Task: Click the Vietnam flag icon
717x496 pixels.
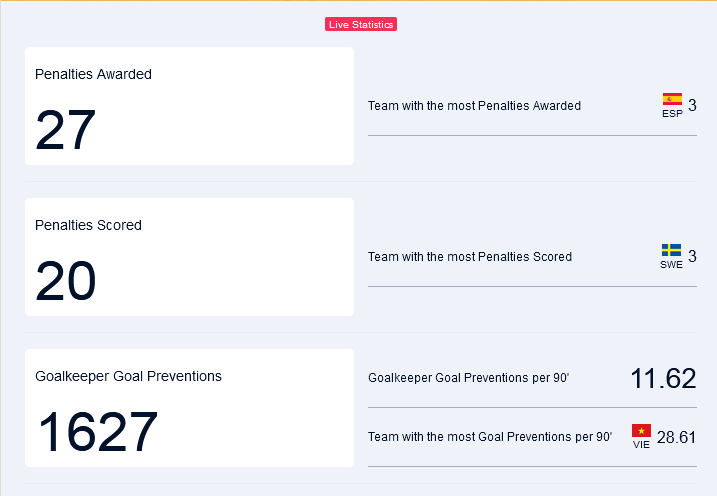Action: click(641, 430)
